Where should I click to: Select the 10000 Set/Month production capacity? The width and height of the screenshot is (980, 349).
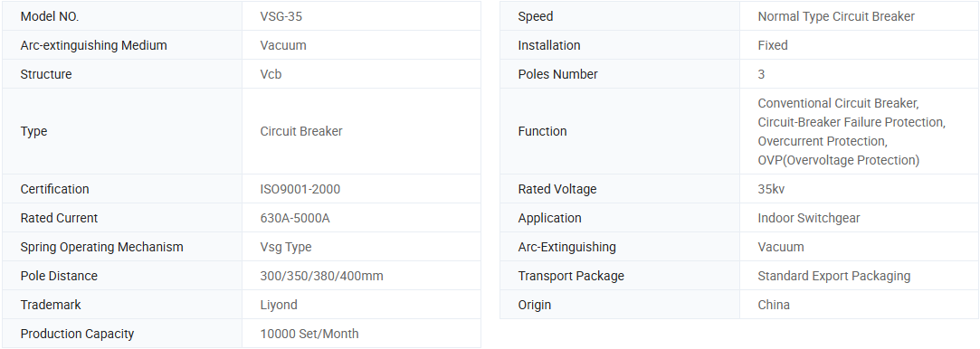click(309, 334)
